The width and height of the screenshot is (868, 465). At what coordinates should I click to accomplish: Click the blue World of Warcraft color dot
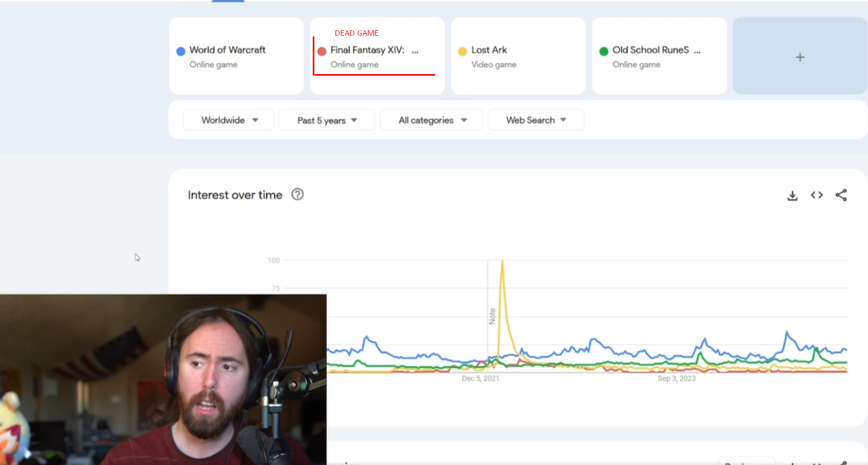click(181, 51)
